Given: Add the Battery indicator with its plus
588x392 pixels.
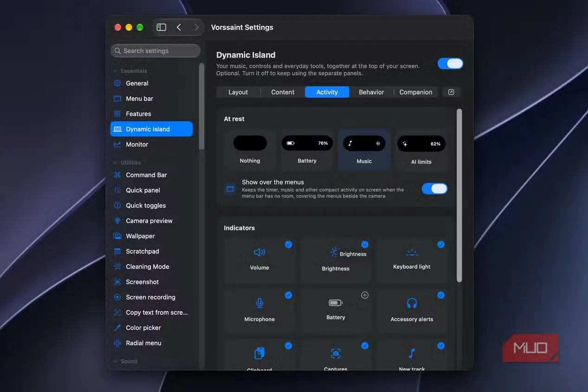Looking at the screenshot, I should (365, 295).
